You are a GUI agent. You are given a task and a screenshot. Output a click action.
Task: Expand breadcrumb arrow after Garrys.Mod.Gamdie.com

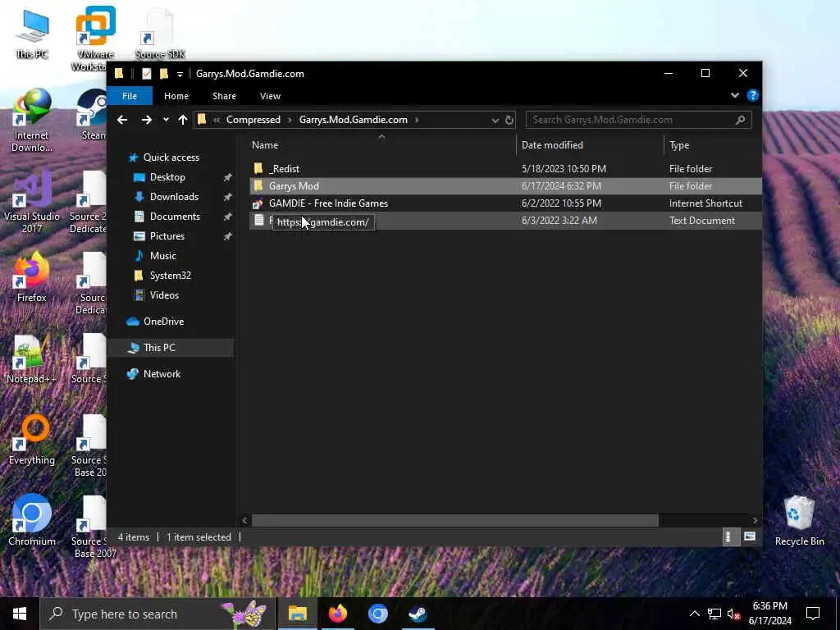tap(417, 120)
